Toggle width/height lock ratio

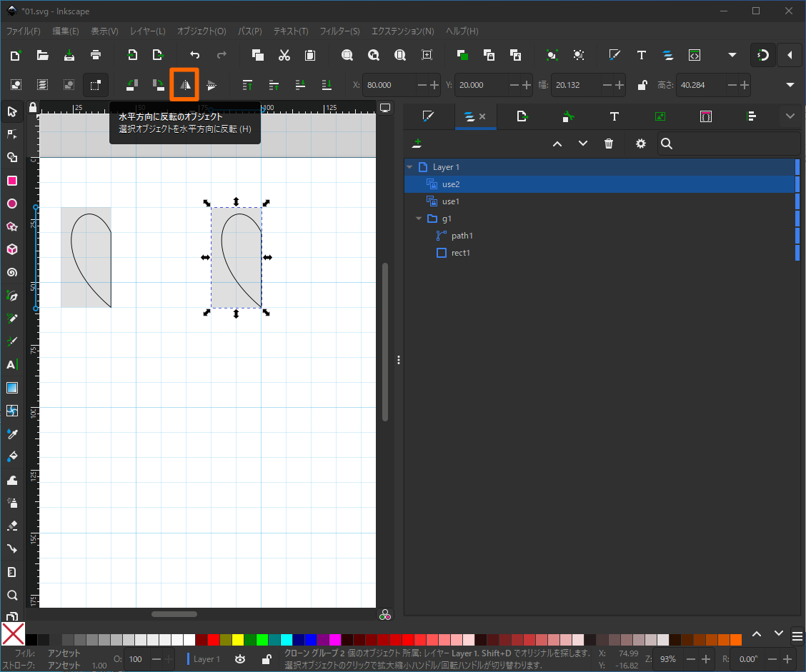(642, 85)
